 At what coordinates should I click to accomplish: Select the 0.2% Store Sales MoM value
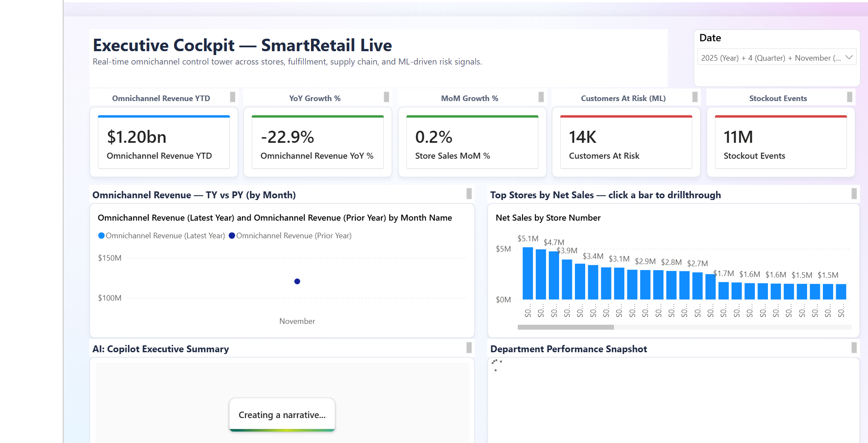[434, 137]
